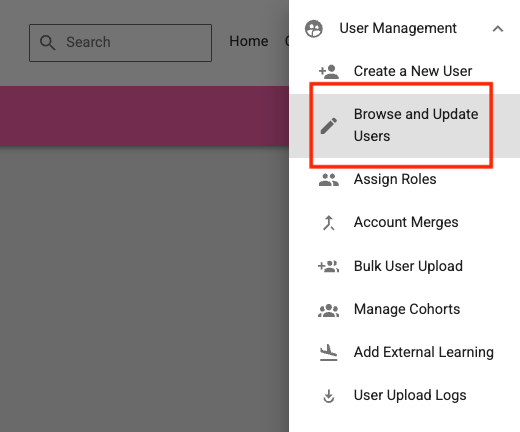Open Manage Cohorts
The height and width of the screenshot is (432, 520).
(x=407, y=309)
